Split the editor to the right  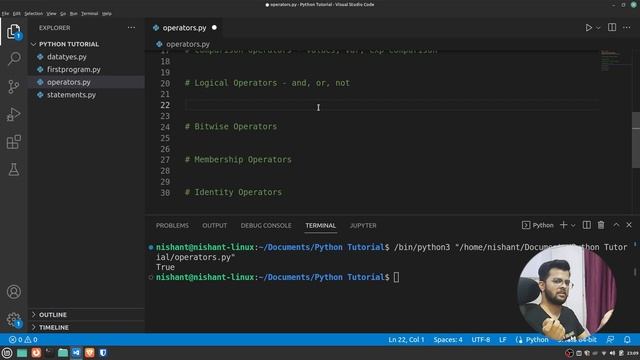[612, 27]
